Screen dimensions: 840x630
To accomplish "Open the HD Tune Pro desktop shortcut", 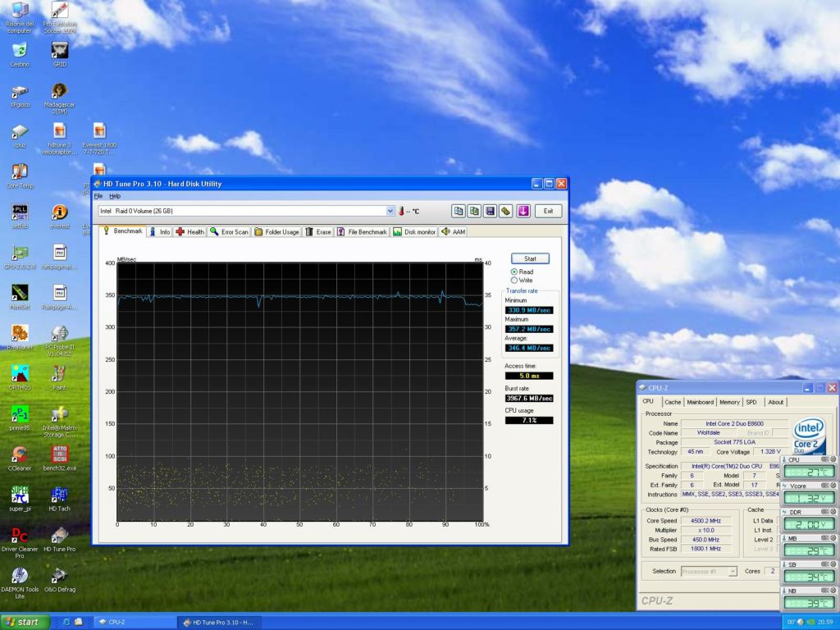I will (59, 540).
